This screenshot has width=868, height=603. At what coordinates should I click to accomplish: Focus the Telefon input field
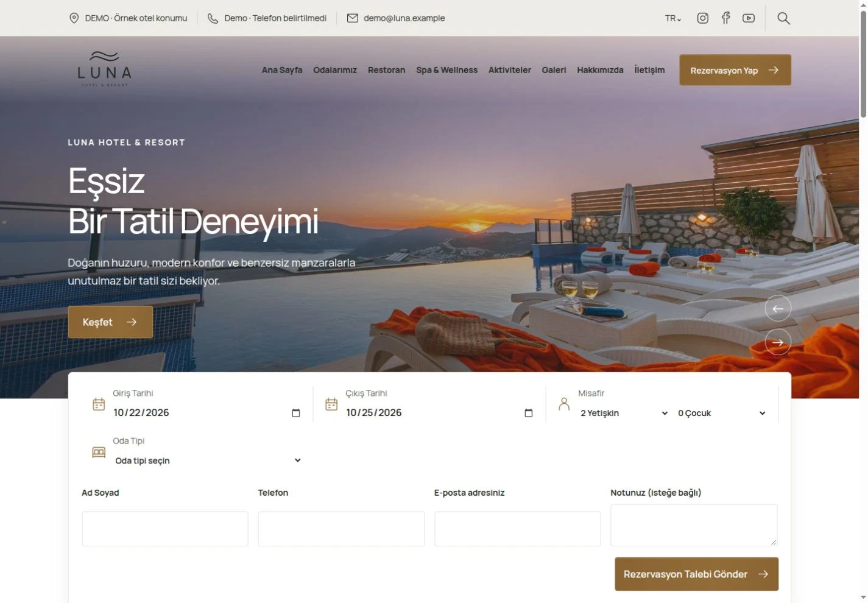pos(341,529)
